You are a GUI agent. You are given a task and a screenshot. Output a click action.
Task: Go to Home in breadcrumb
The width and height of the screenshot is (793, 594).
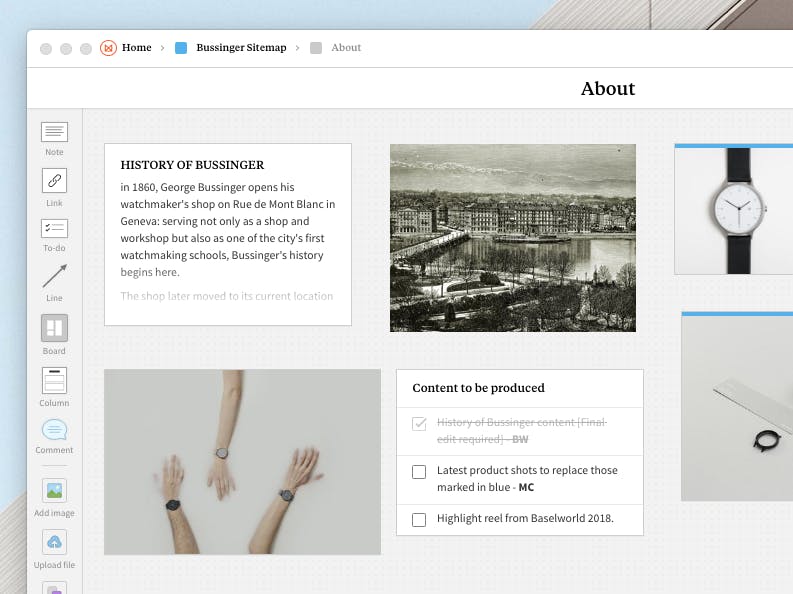pos(137,48)
